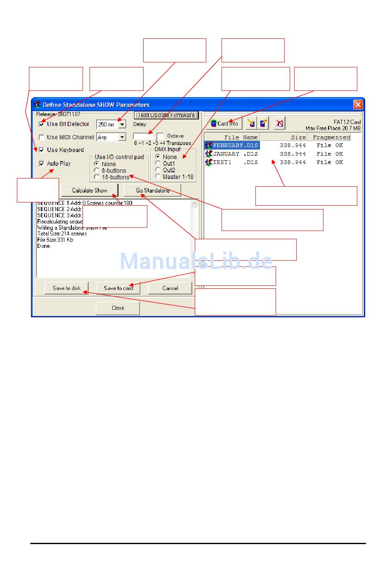Click the 'Total Size:214 scenes' log line
Viewport: 392px width, 566px height.
coord(62,234)
